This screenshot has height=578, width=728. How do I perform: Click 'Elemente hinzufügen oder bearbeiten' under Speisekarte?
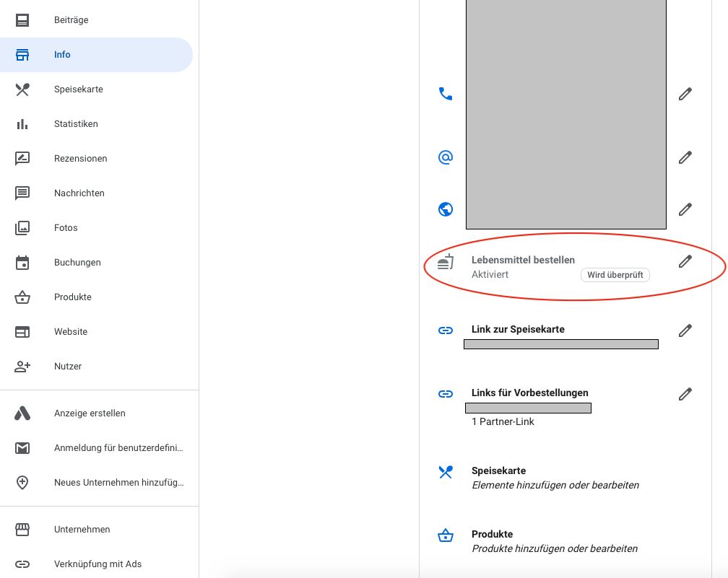pos(555,485)
